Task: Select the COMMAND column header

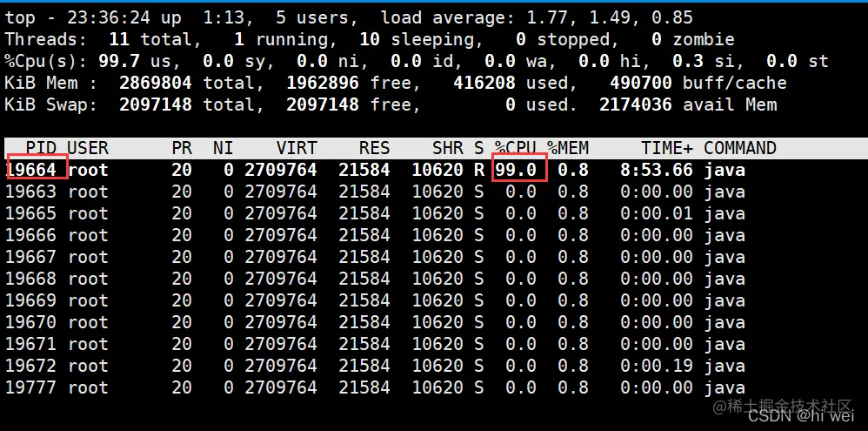Action: 739,148
